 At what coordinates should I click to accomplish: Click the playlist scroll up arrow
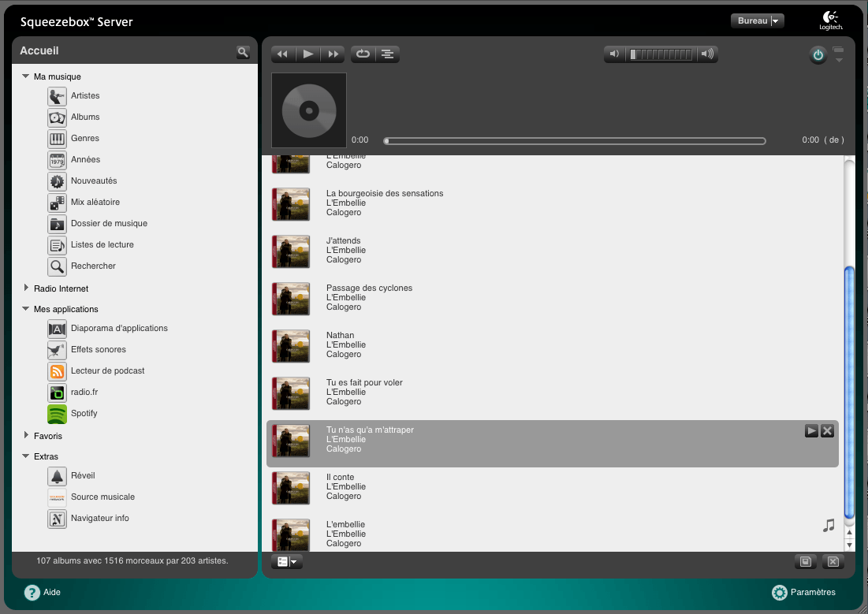point(850,533)
